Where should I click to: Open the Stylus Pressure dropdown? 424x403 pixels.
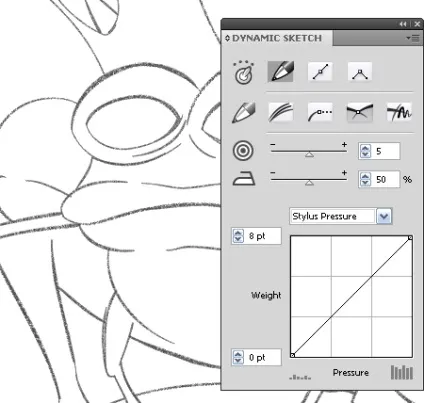point(384,216)
